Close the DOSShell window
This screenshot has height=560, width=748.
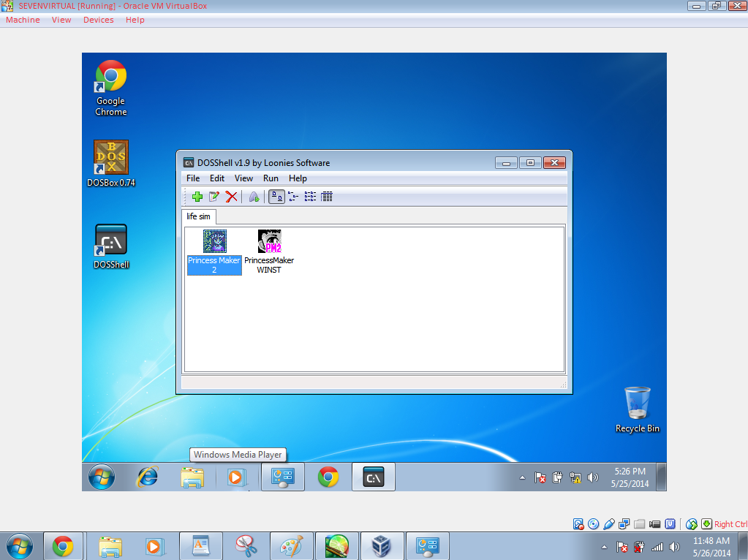(554, 163)
